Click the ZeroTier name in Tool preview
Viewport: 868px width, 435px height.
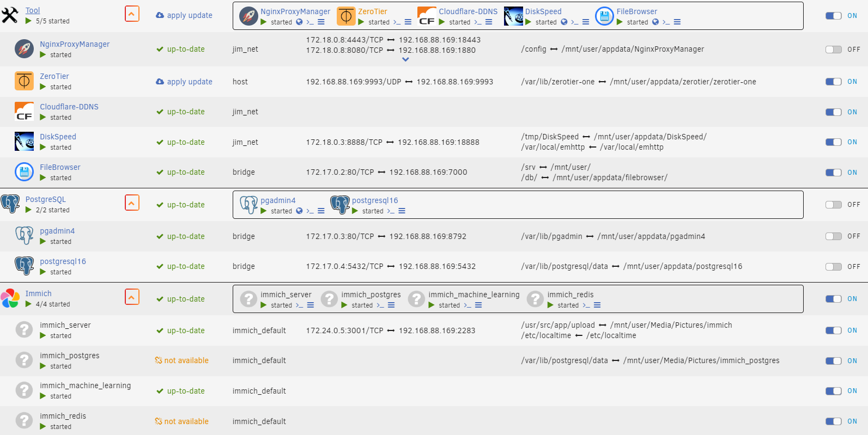pyautogui.click(x=373, y=11)
